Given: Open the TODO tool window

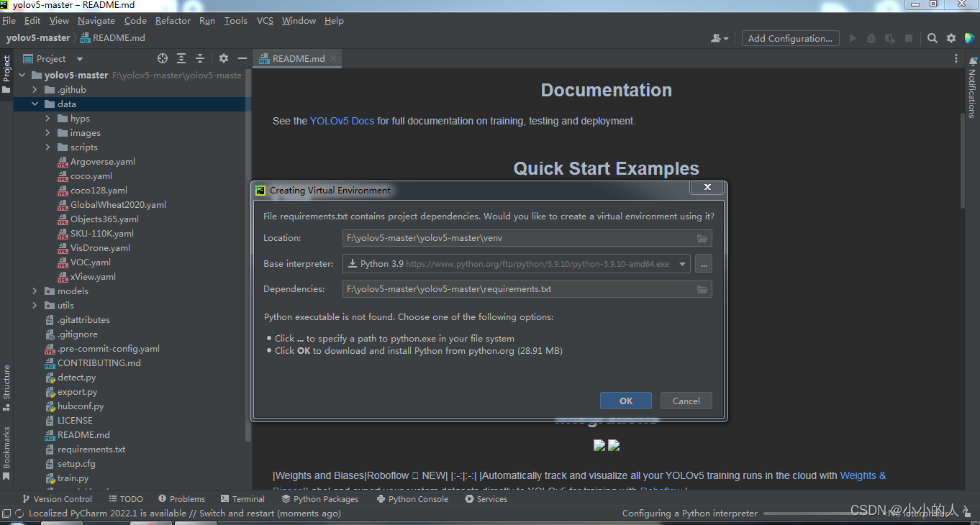Looking at the screenshot, I should click(x=126, y=498).
